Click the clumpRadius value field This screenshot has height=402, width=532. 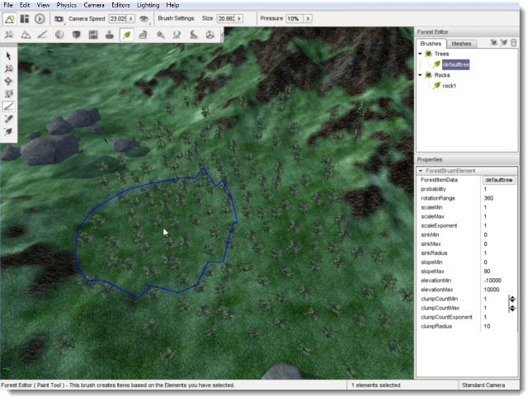click(x=493, y=326)
